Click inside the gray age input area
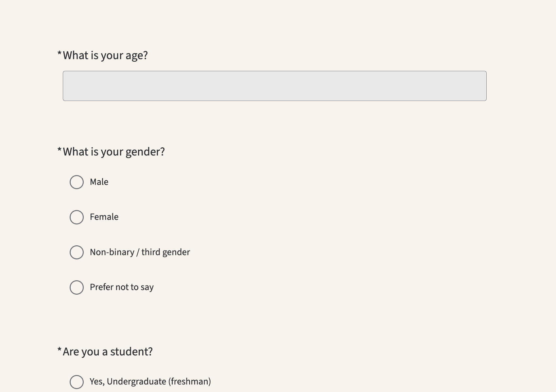This screenshot has width=556, height=392. tap(275, 86)
